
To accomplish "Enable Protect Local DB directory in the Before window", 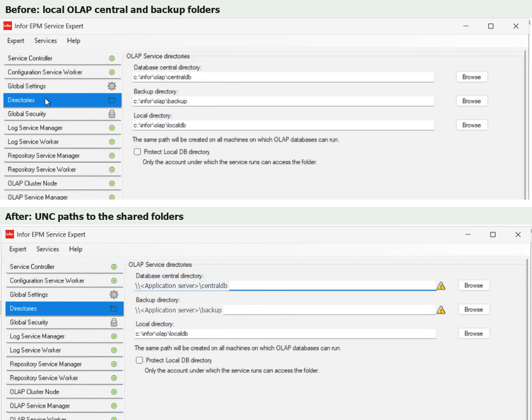I will click(137, 152).
